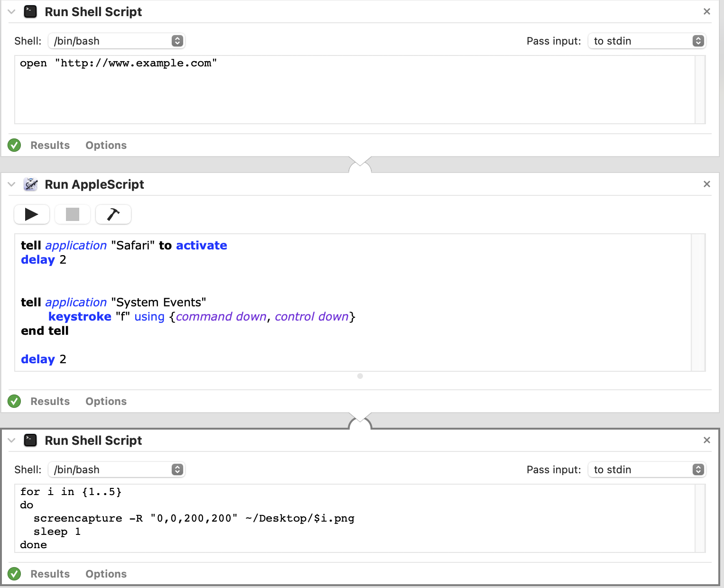724x588 pixels.
Task: Show Results of the first Run Shell Script
Action: [50, 145]
